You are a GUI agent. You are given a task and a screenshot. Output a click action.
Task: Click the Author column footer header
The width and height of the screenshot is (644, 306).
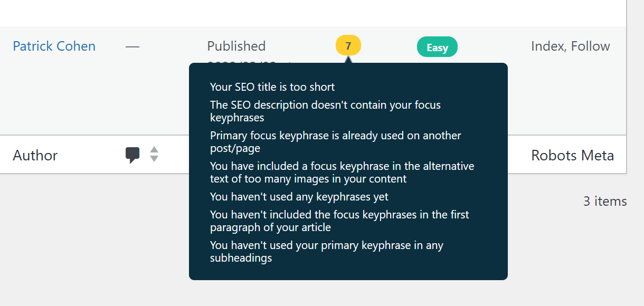(35, 155)
